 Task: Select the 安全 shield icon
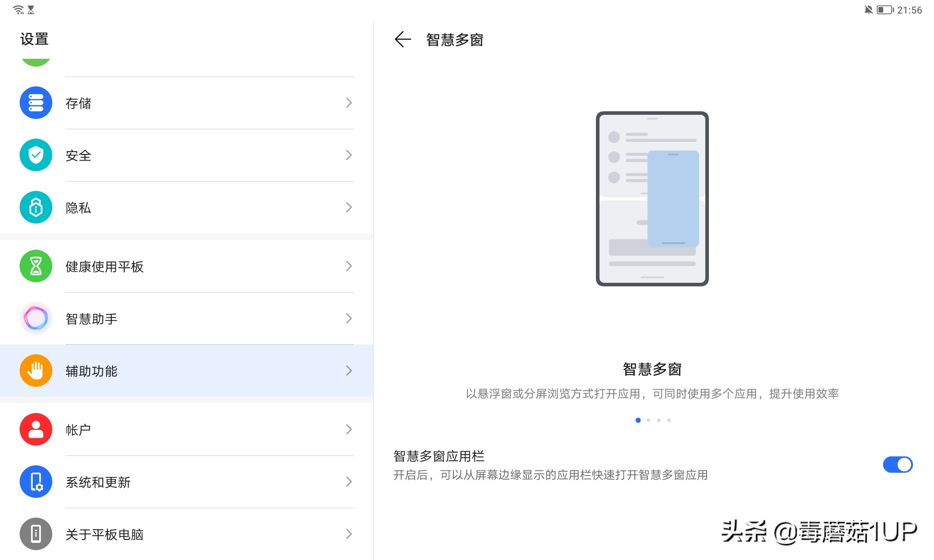tap(35, 155)
